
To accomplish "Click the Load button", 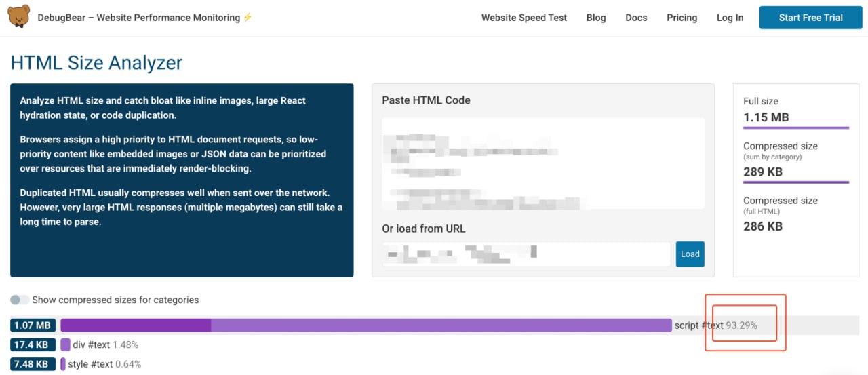I will click(690, 254).
